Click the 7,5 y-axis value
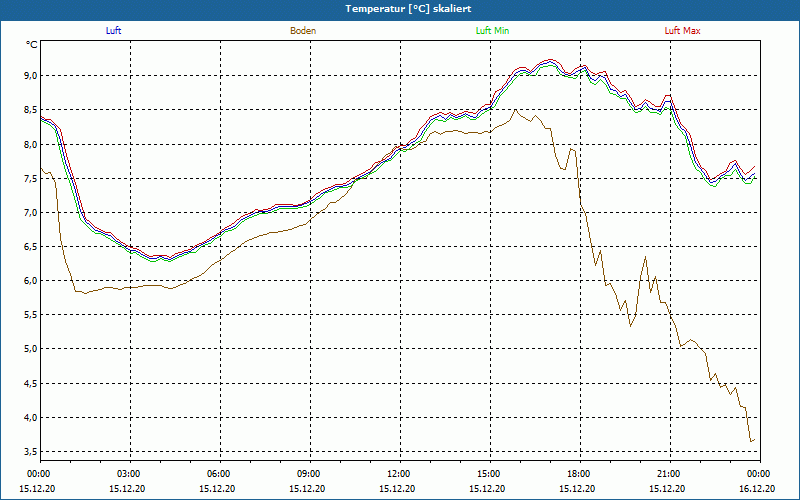The image size is (800, 500). (31, 178)
